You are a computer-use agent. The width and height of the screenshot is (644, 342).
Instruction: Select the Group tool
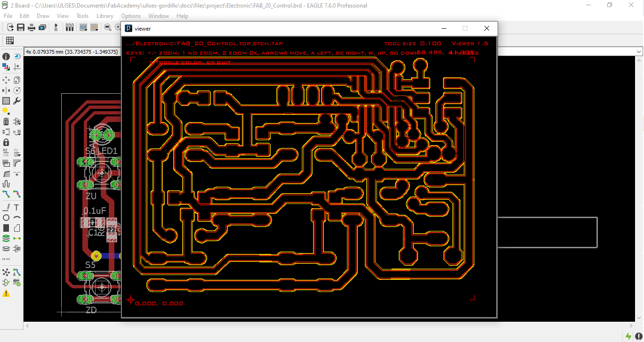click(x=6, y=101)
